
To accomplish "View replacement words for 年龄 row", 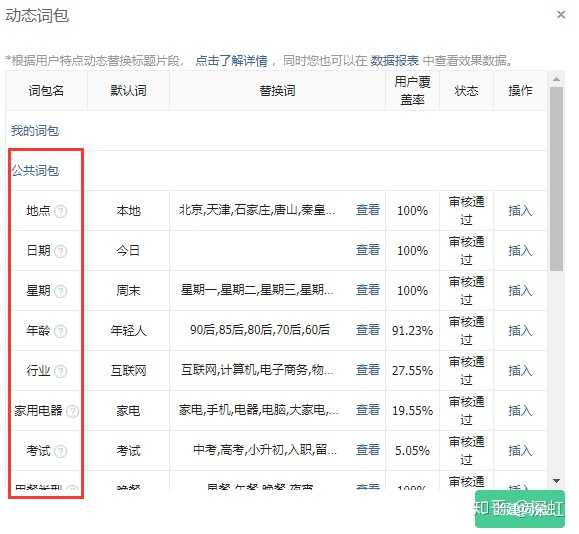I will click(368, 329).
